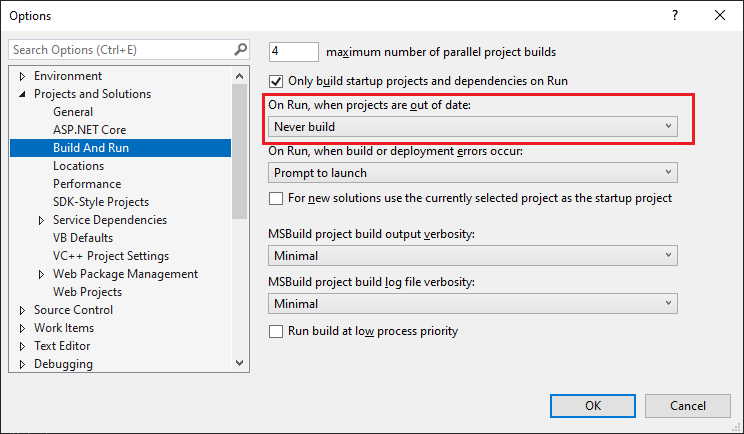Select the Locations tree item
744x434 pixels.
pos(78,166)
